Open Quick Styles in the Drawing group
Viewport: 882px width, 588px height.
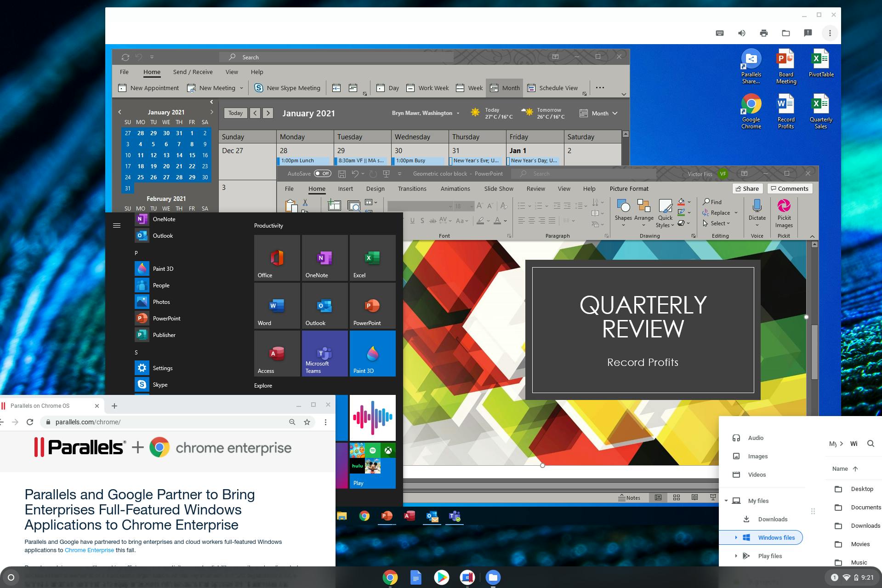(x=665, y=212)
